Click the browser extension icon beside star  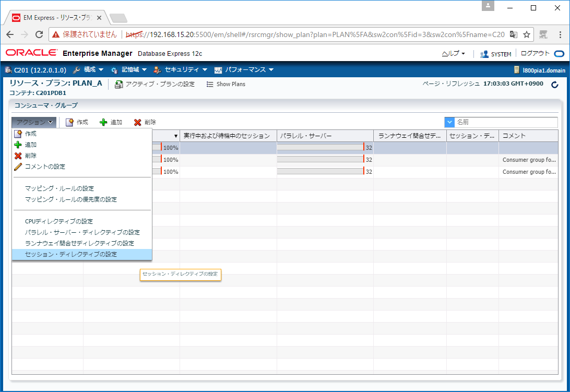tap(543, 34)
